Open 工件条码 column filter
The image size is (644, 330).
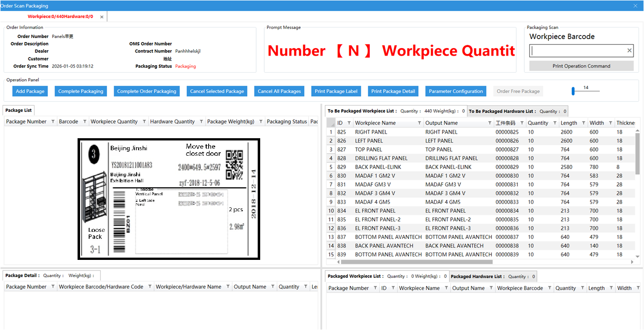pos(522,123)
